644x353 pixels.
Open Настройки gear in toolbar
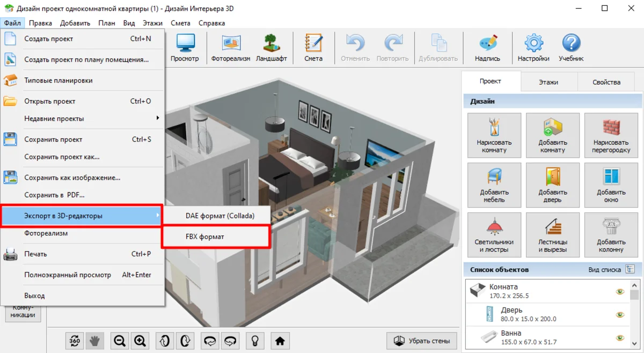click(533, 47)
